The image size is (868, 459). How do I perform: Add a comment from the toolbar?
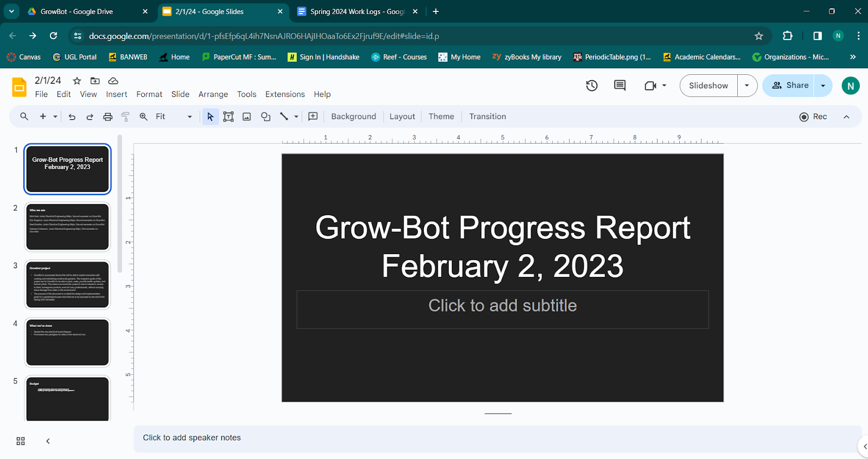pyautogui.click(x=313, y=117)
